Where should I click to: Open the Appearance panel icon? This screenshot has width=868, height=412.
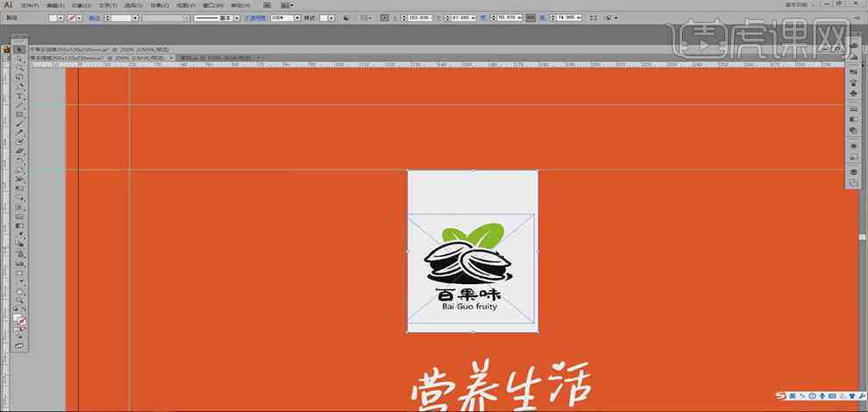tap(853, 146)
